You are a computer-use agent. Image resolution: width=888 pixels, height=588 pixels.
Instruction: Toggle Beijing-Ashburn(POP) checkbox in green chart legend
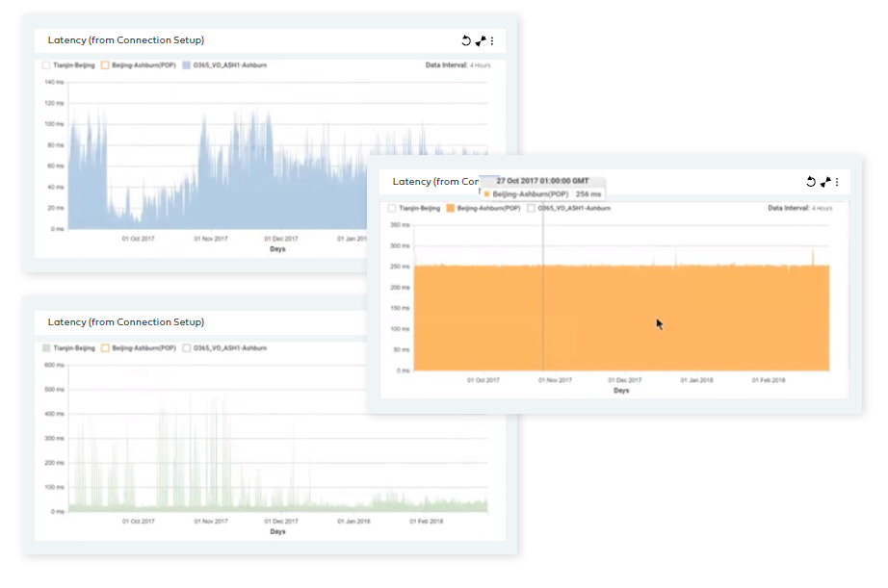click(x=105, y=348)
